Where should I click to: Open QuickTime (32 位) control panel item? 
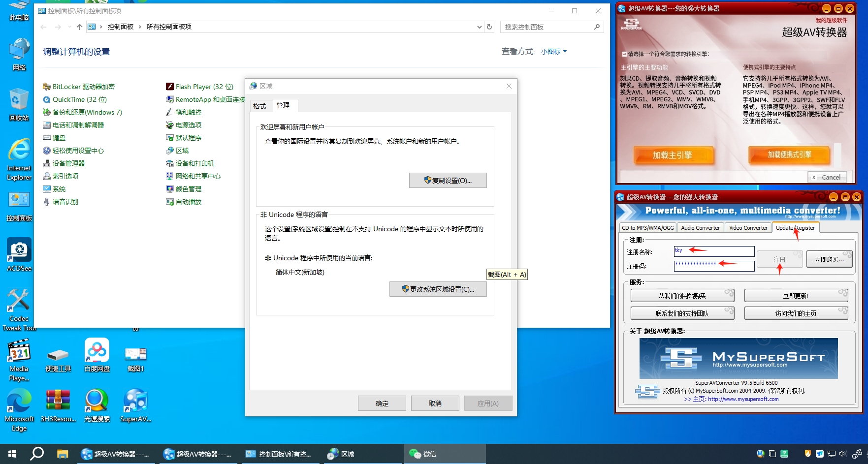click(75, 99)
